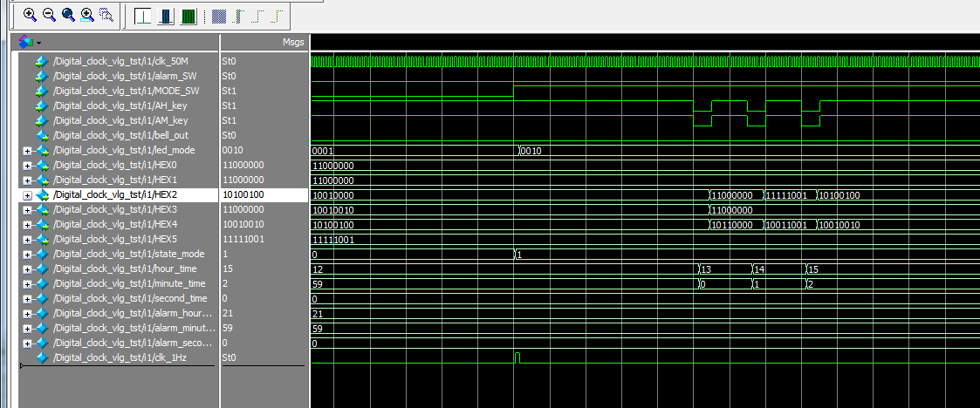Select the MODE_SW signal row
980x408 pixels.
119,91
